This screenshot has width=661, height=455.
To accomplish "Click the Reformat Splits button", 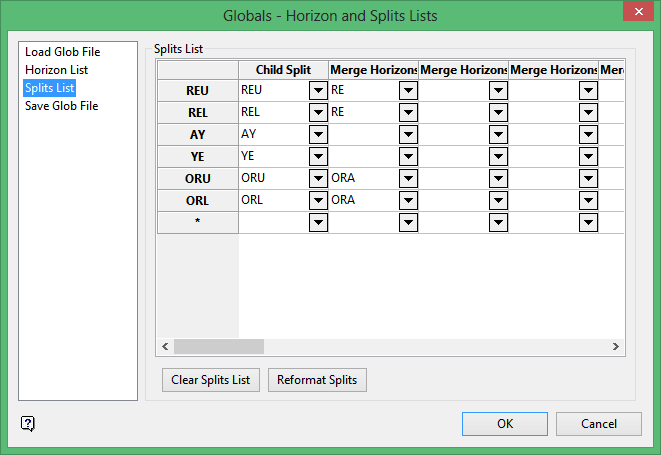I will [318, 380].
